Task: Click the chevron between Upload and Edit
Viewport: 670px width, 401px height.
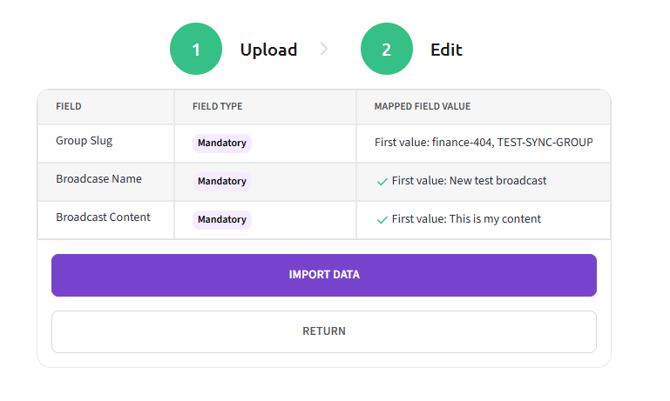Action: [x=324, y=49]
